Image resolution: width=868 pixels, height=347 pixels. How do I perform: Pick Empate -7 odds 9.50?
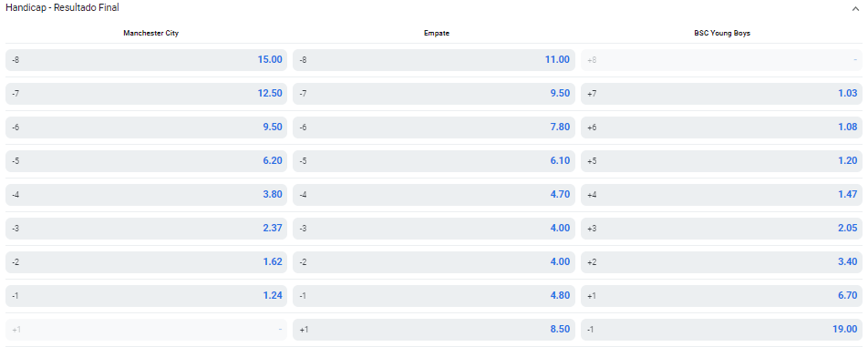click(433, 94)
